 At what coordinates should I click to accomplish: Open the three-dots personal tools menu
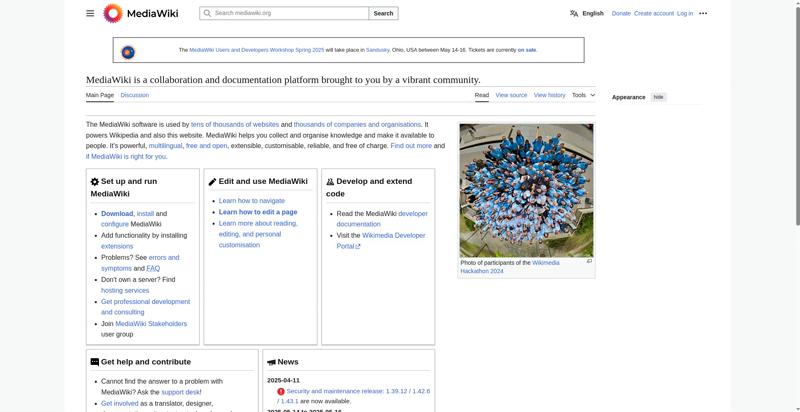point(703,13)
